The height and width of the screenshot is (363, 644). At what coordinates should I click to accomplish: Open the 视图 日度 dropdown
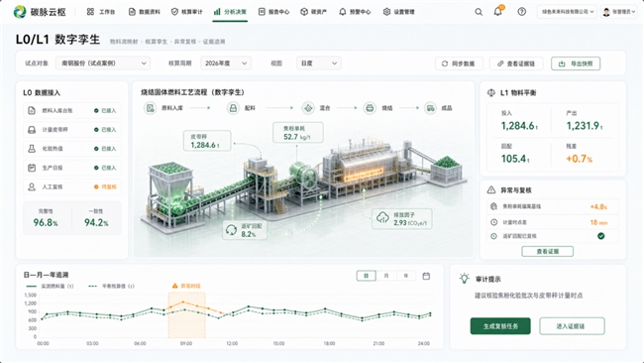[x=319, y=63]
